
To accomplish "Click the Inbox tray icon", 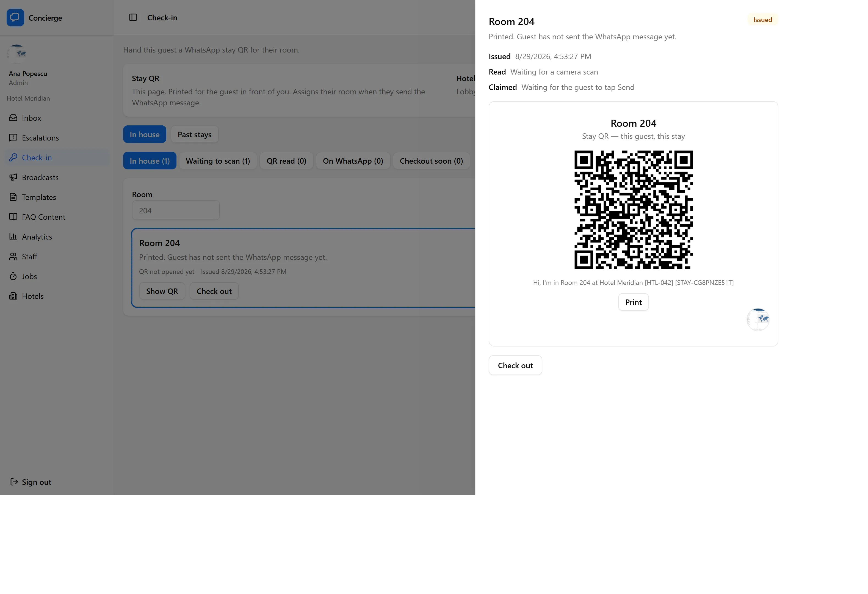I will (13, 118).
